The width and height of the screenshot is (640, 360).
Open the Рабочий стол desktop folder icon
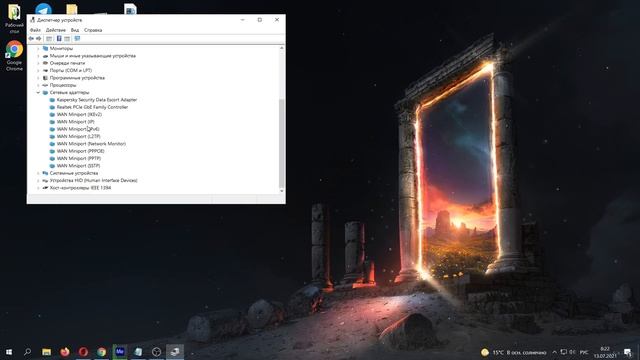pos(14,19)
